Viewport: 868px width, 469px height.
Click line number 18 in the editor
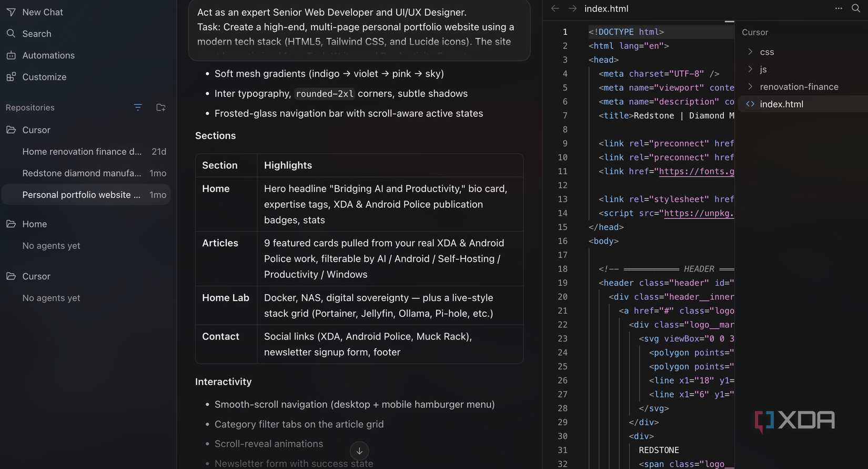(562, 269)
